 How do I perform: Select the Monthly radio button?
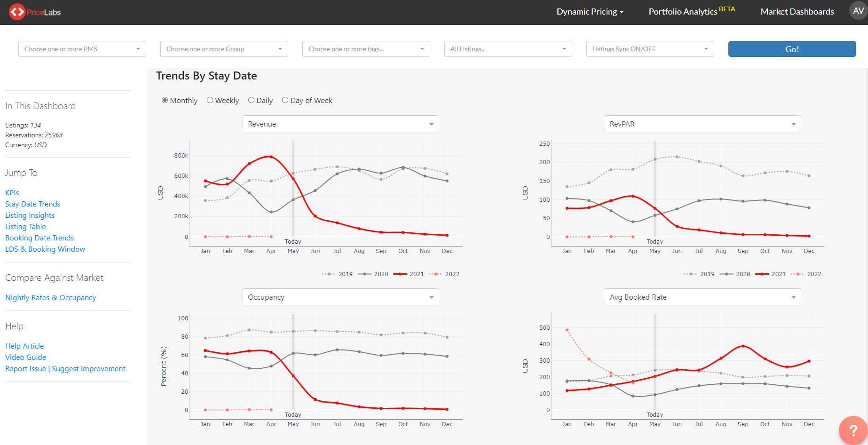click(165, 100)
